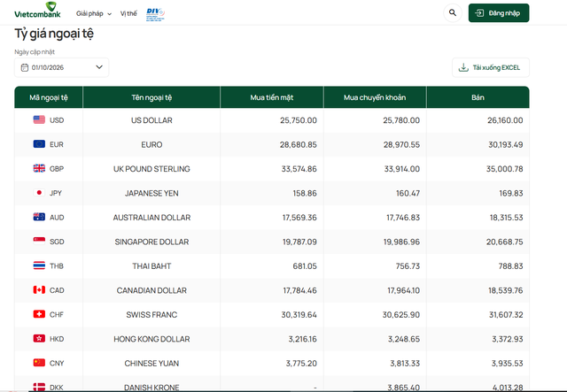Click the GBP Union Jack flag icon
The image size is (567, 392).
tap(39, 168)
